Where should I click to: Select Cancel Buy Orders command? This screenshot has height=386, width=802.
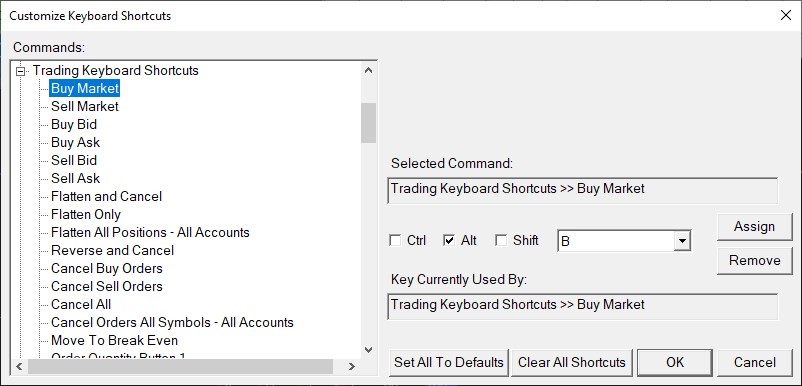tap(106, 268)
